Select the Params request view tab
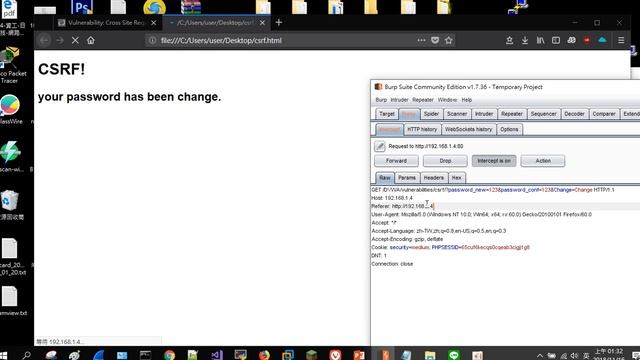 point(407,178)
